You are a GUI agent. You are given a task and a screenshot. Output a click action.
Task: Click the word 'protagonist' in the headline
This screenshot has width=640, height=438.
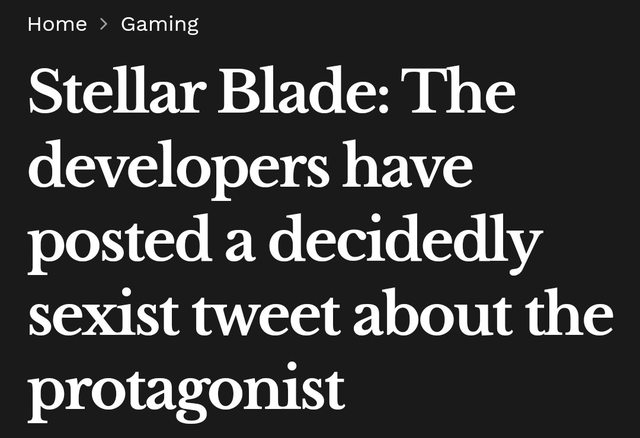(x=187, y=393)
